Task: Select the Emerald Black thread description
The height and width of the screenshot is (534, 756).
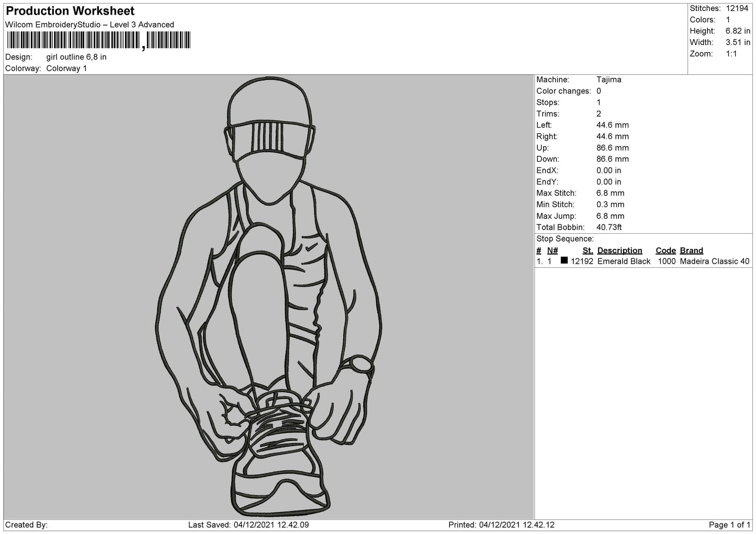Action: click(x=624, y=262)
